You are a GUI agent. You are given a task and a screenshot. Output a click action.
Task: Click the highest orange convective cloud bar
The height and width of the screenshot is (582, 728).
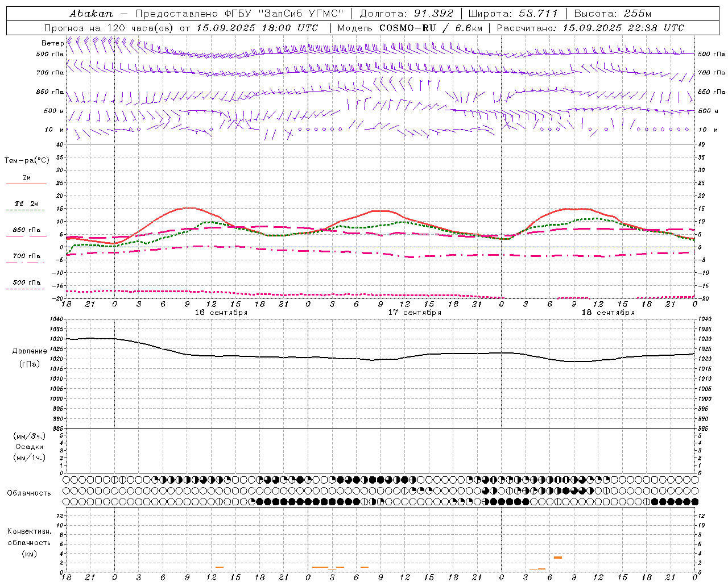[558, 558]
